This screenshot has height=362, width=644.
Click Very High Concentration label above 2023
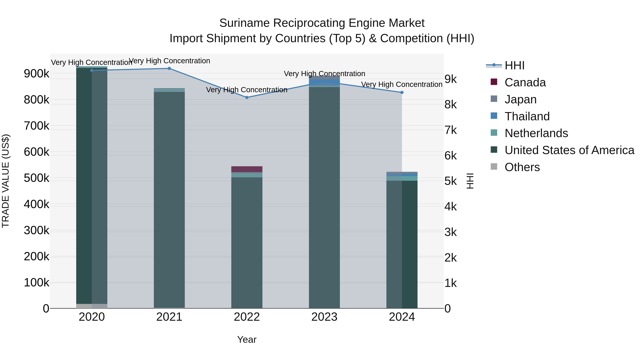tap(325, 74)
